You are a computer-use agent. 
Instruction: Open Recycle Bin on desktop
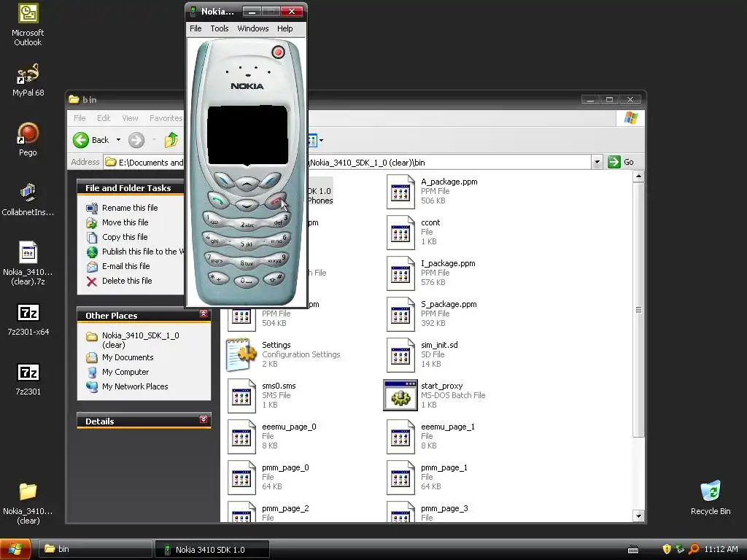[x=711, y=497]
